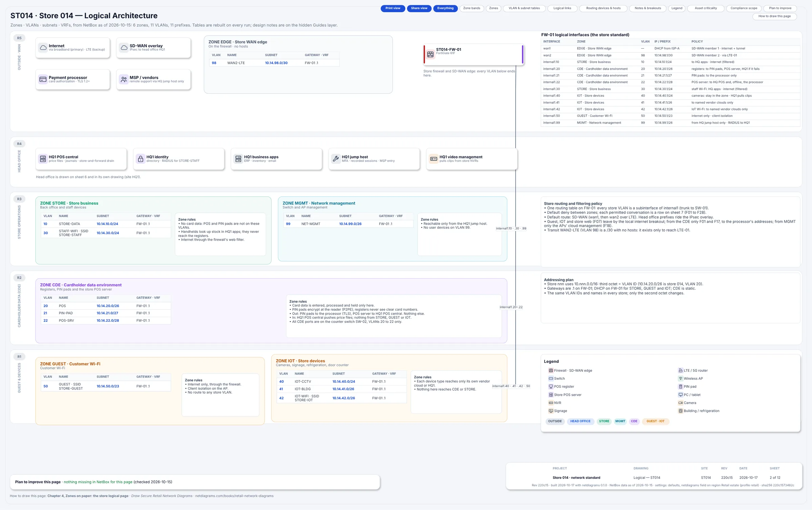This screenshot has width=812, height=510.
Task: Click the HQ1 jump host wrench icon
Action: [336, 159]
